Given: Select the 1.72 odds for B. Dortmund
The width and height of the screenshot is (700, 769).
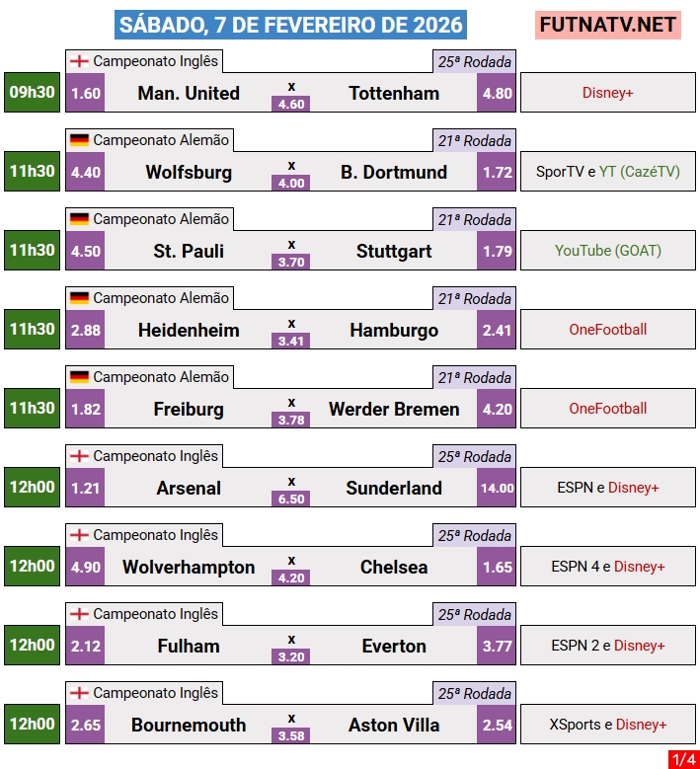Looking at the screenshot, I should pos(497,172).
